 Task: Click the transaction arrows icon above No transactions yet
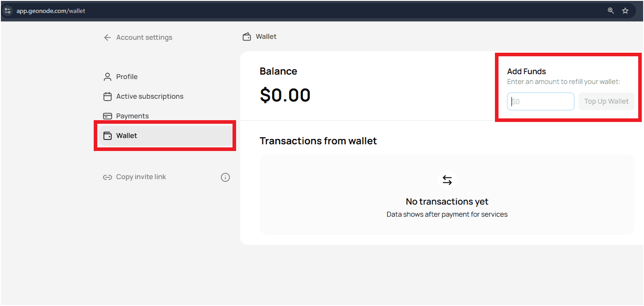447,180
